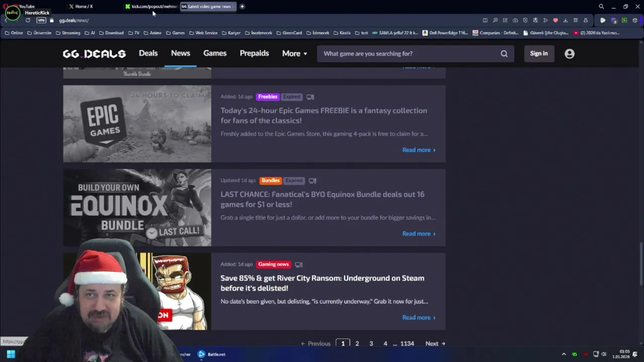
Task: Open the user account avatar icon
Action: tap(570, 53)
